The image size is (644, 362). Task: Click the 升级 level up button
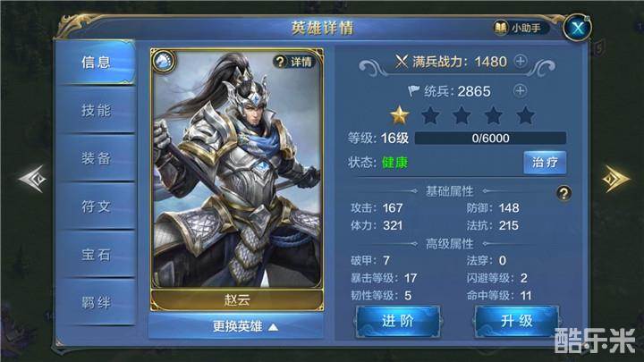517,322
